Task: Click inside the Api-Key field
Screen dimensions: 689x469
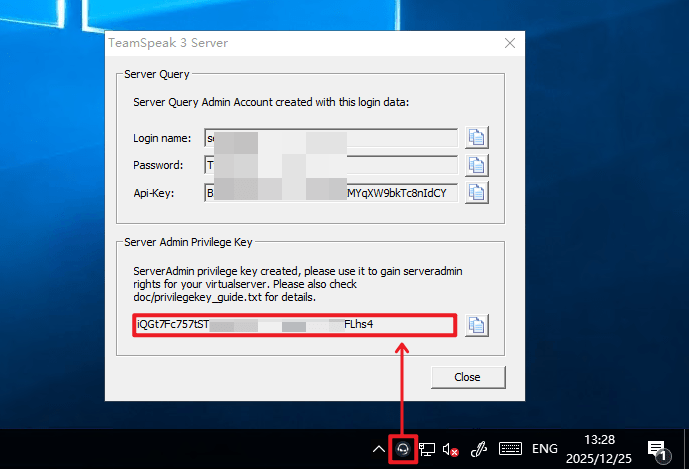Action: coord(331,193)
